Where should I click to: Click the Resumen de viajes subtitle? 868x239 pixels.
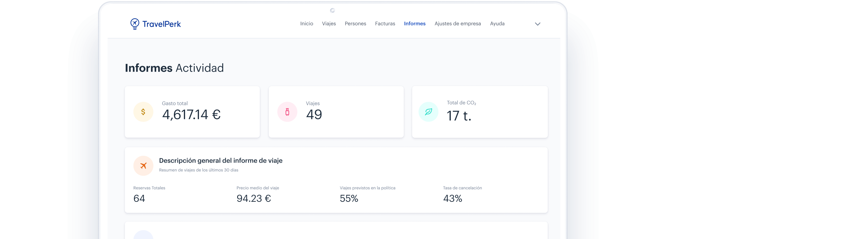[198, 170]
